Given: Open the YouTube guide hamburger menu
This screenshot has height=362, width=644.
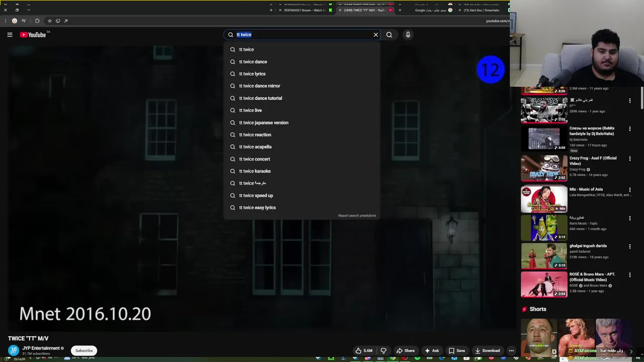Looking at the screenshot, I should click(x=10, y=35).
